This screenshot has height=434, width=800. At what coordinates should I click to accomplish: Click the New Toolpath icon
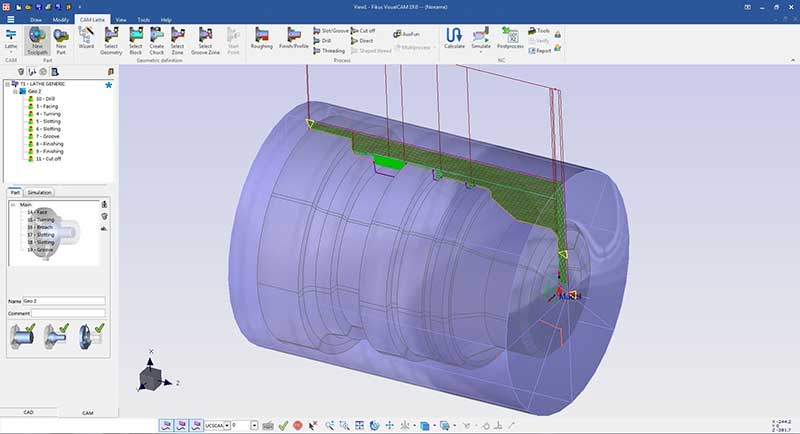pyautogui.click(x=36, y=38)
